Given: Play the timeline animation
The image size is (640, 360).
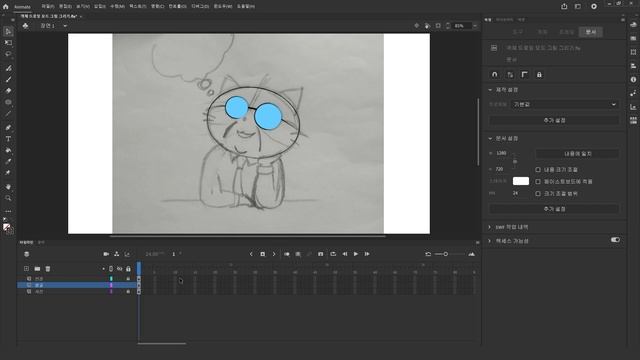Looking at the screenshot, I should point(356,254).
